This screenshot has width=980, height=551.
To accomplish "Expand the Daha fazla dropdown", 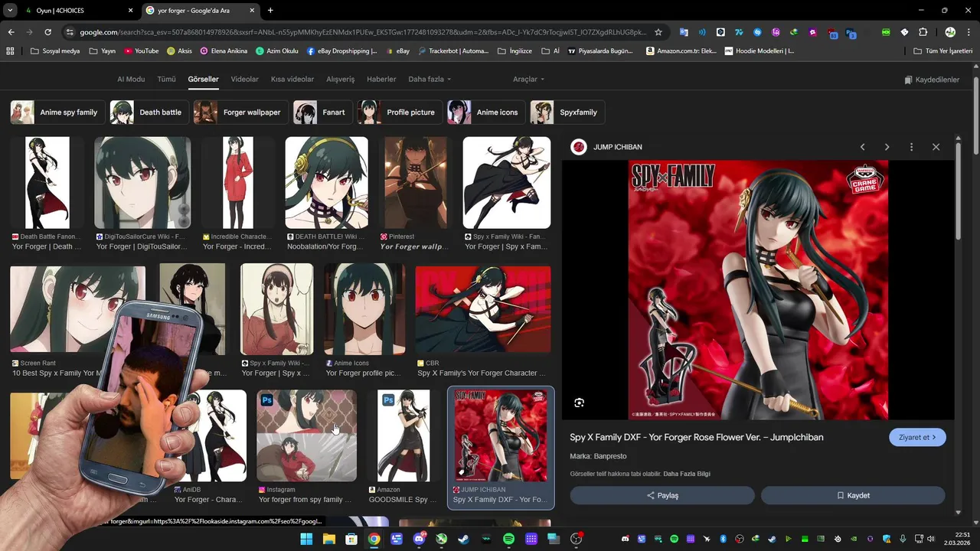I will coord(430,80).
